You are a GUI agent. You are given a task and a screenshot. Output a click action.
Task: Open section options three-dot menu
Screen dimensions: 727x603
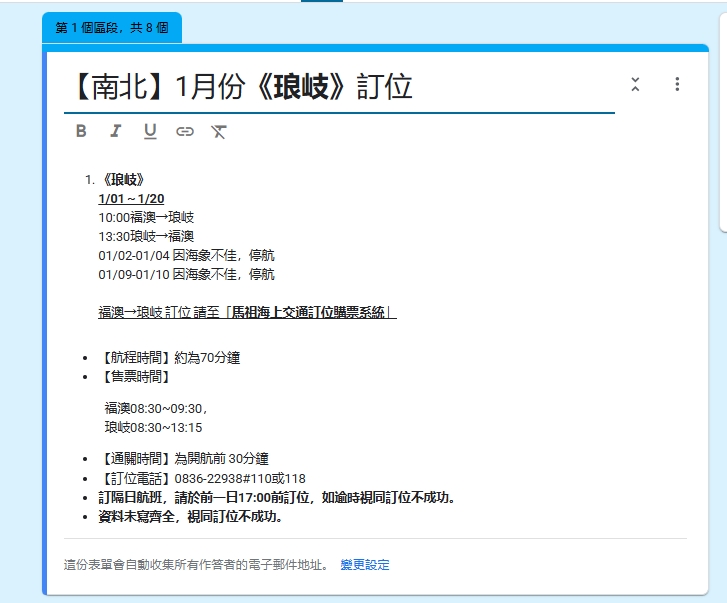(677, 84)
